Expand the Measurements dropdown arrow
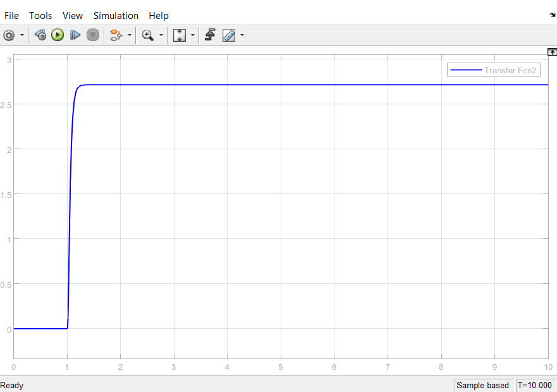 (242, 35)
